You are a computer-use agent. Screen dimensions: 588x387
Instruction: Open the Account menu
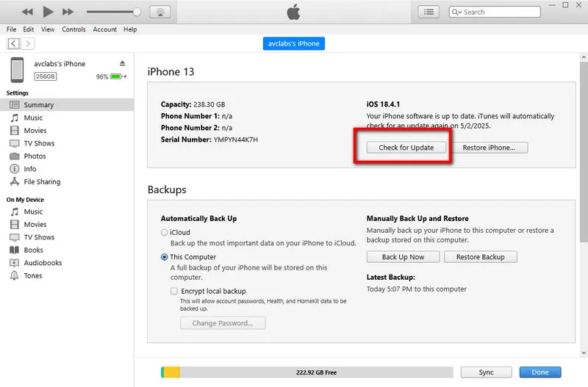(x=104, y=29)
